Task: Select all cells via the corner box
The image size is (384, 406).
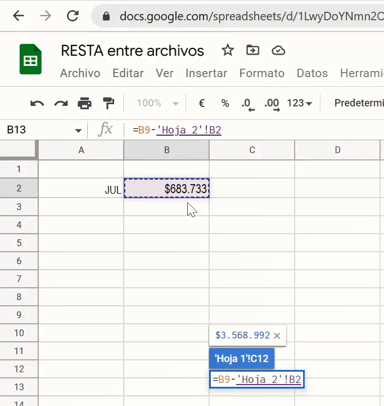Action: pyautogui.click(x=19, y=149)
